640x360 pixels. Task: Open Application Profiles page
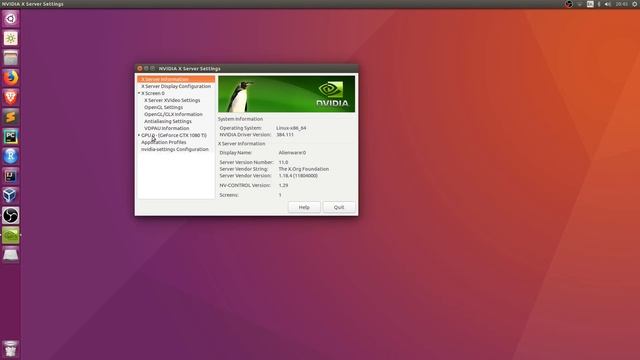pyautogui.click(x=164, y=142)
